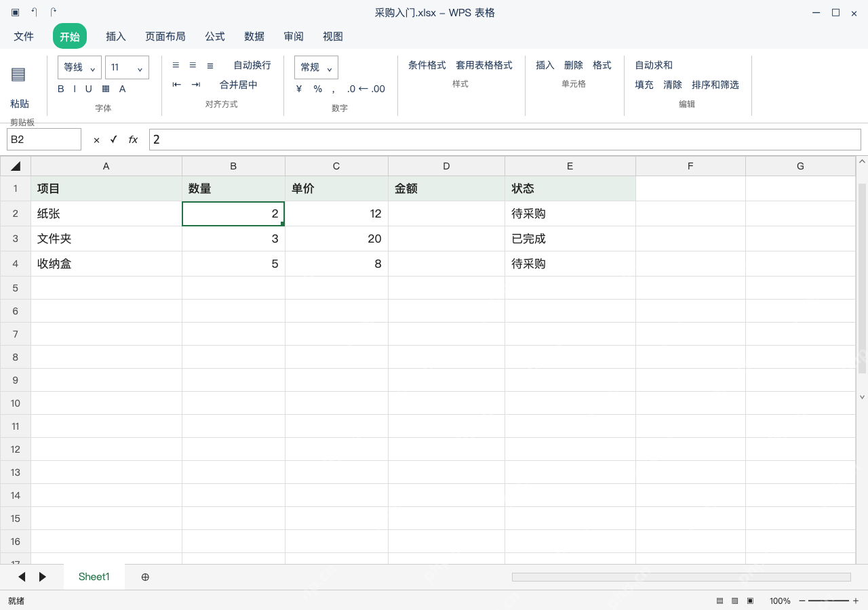Click the redo arrow in title bar
This screenshot has height=610, width=868.
pyautogui.click(x=54, y=12)
